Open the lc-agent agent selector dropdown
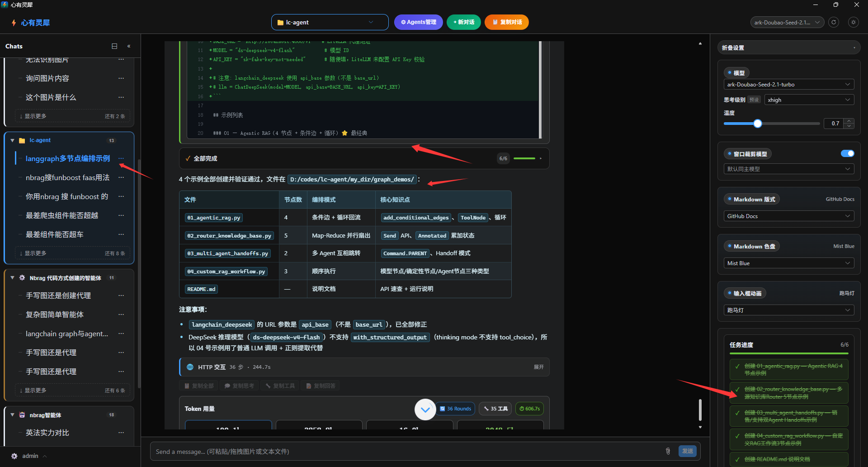 click(330, 22)
